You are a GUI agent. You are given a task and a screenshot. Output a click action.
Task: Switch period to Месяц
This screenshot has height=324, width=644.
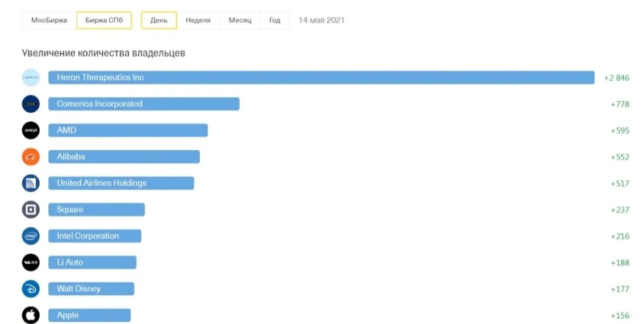240,20
